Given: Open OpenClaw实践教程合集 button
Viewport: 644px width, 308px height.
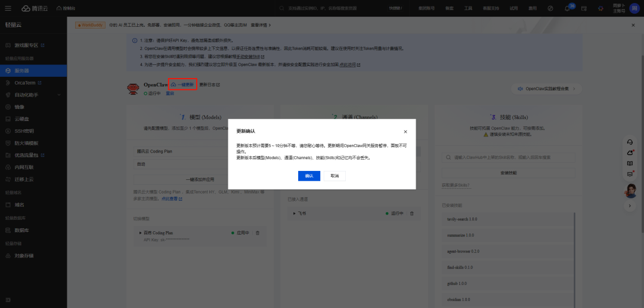Looking at the screenshot, I should point(547,89).
